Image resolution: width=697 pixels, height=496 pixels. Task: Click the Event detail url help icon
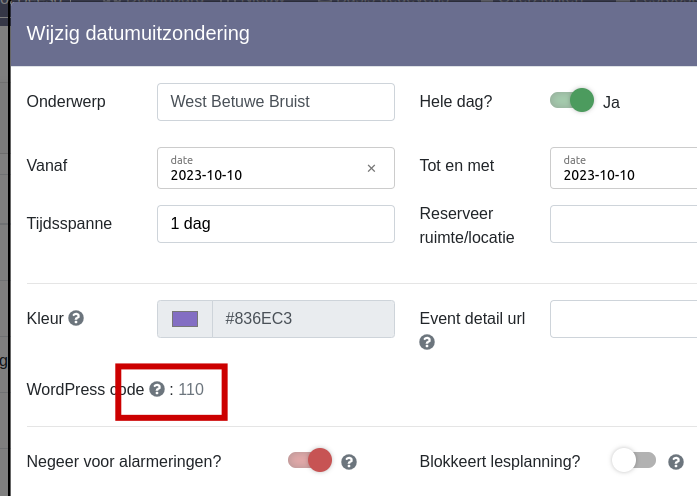[x=427, y=342]
